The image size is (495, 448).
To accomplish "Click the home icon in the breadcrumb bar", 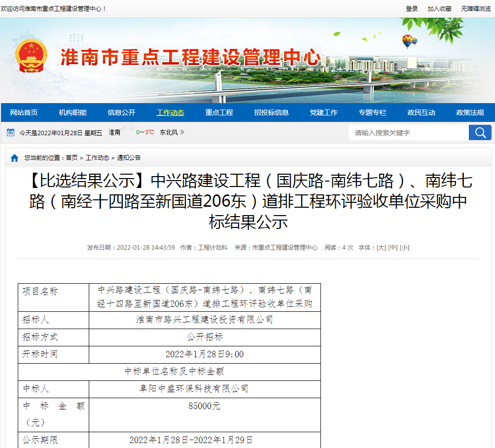I will [13, 159].
